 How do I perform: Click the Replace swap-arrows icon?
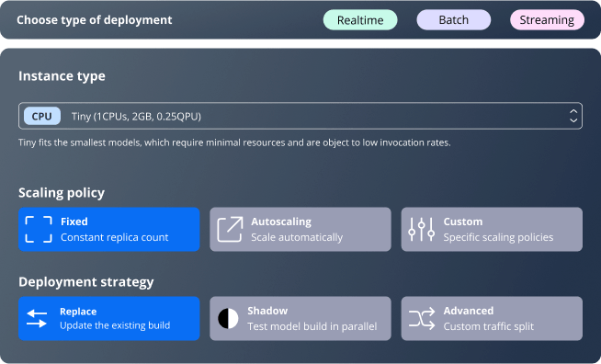[37, 318]
